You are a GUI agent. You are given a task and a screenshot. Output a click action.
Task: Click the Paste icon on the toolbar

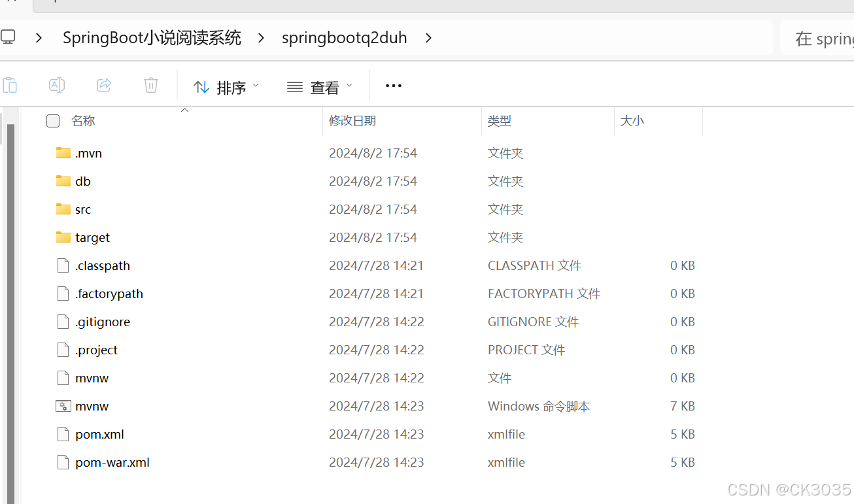(x=10, y=85)
